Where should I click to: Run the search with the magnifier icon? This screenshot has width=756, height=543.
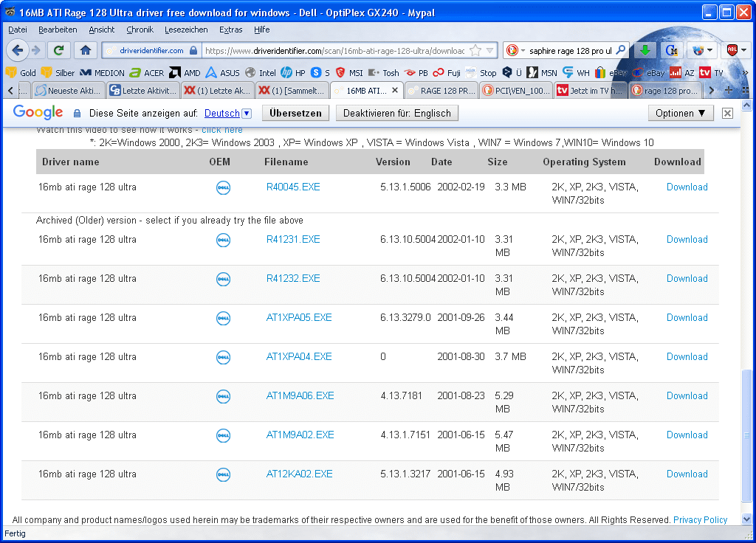[x=621, y=50]
